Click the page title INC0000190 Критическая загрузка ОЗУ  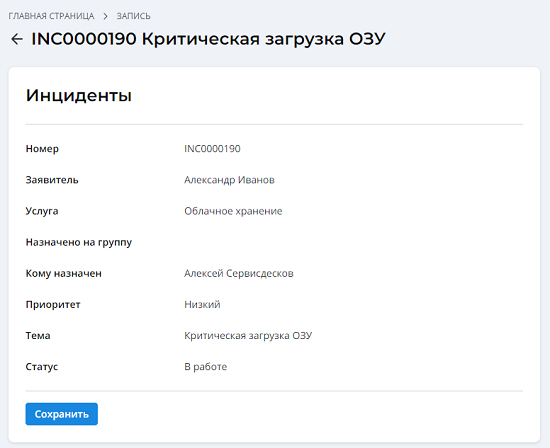pos(208,39)
